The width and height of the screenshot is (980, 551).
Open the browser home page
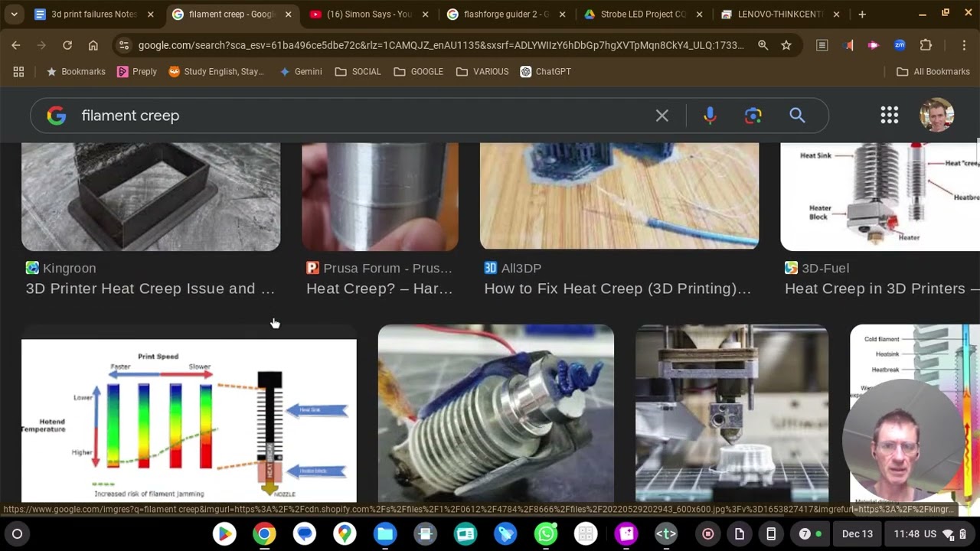click(93, 45)
